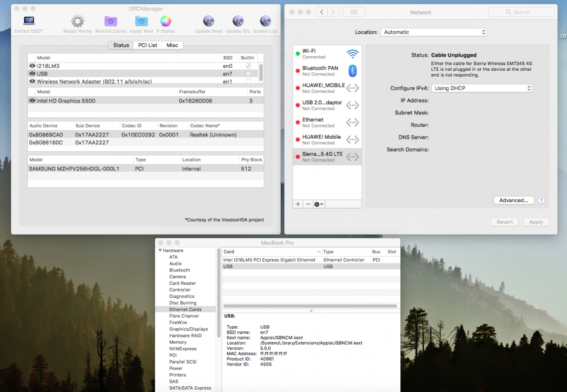Click the Rebuild Cache toolbar icon
Viewport: 567px width, 392px height.
[111, 21]
